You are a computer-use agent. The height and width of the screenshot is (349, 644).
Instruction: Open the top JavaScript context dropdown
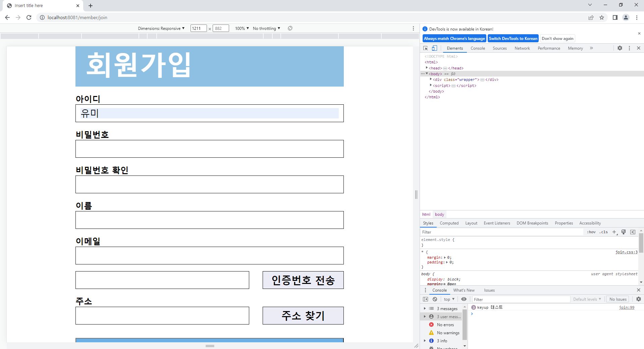point(449,299)
